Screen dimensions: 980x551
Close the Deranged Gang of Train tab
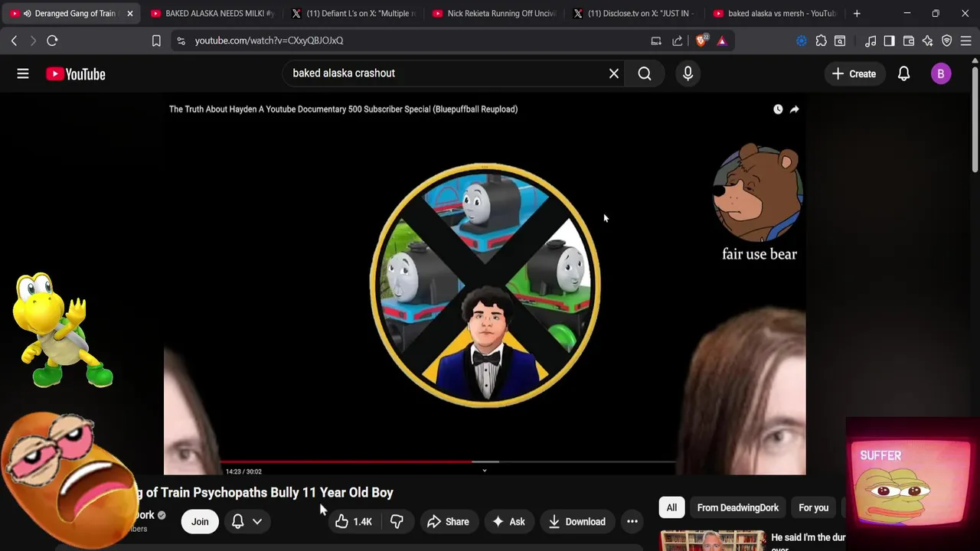click(129, 13)
